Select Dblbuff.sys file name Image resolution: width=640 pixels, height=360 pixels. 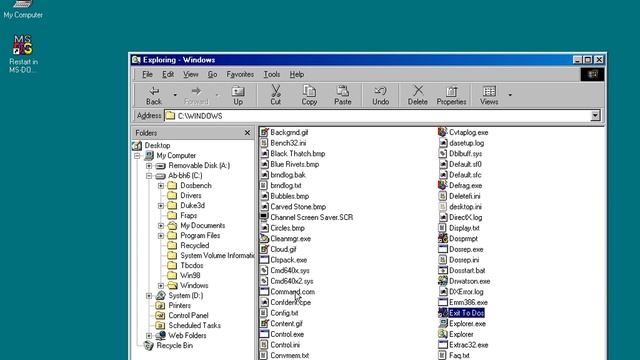tap(465, 153)
